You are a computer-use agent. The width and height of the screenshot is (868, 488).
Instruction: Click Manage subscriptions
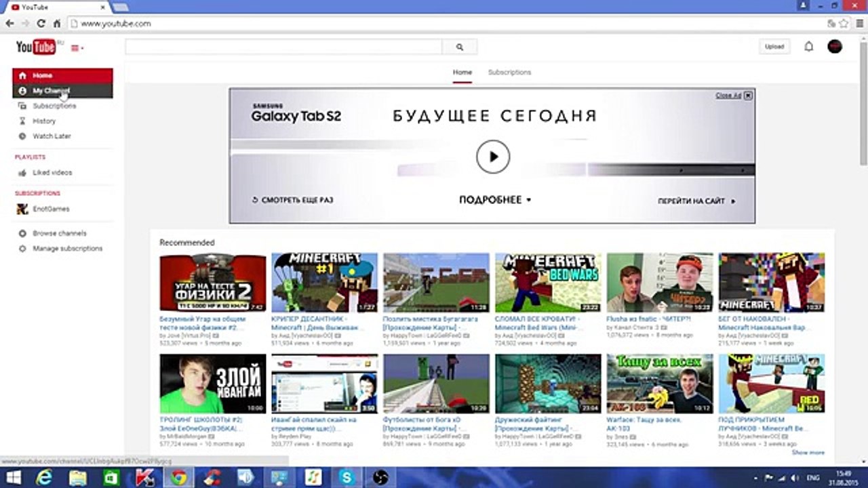pos(68,249)
